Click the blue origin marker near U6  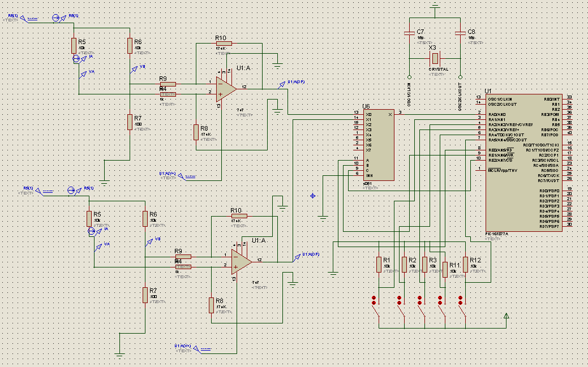313,196
